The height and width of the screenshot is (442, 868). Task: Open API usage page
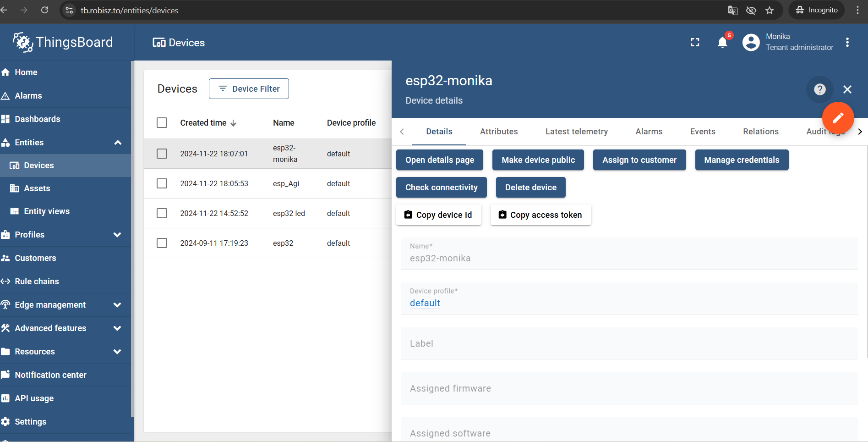point(66,398)
